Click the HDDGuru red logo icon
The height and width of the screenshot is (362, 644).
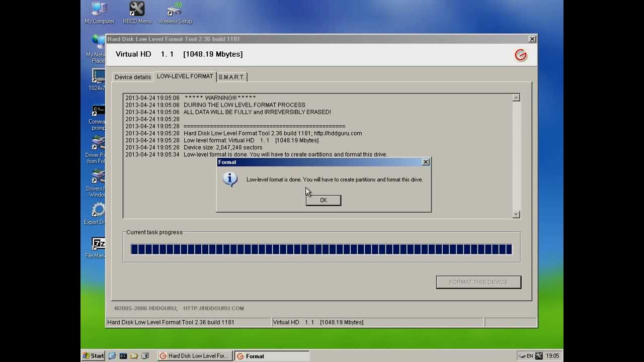point(521,55)
